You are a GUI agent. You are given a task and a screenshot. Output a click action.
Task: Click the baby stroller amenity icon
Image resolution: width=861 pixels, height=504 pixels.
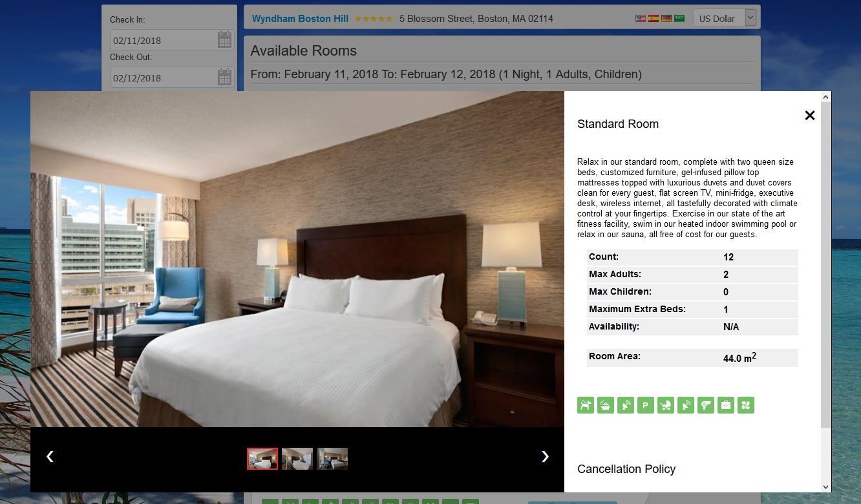665,405
